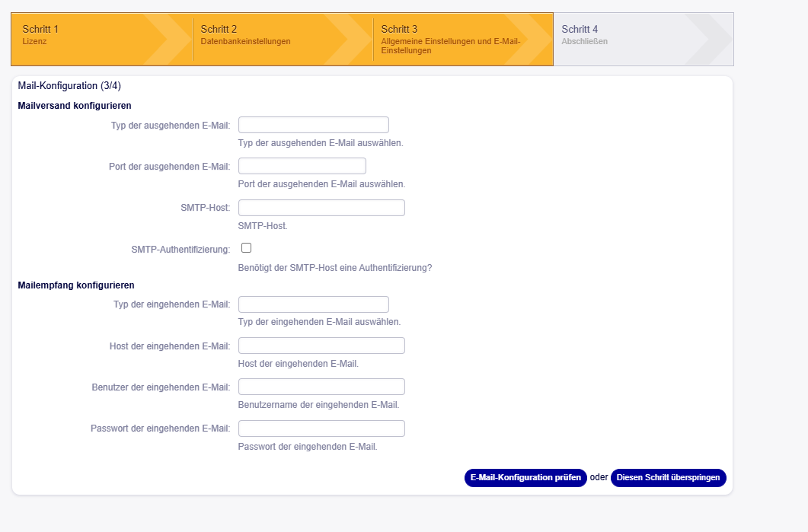Click Diesen Schritt überspringen button
Viewport: 808px width, 532px height.
[x=669, y=477]
